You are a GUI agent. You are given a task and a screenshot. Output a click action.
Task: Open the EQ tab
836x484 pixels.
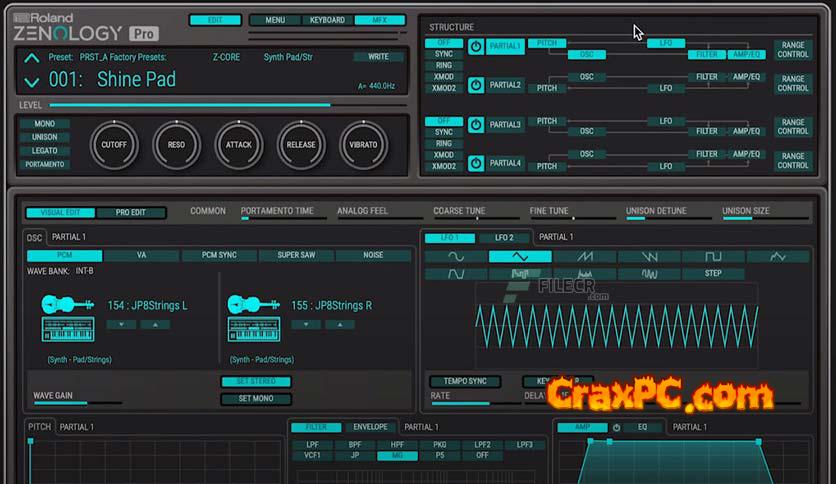click(x=642, y=427)
